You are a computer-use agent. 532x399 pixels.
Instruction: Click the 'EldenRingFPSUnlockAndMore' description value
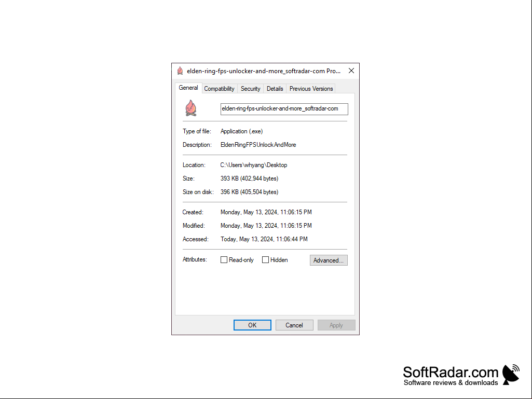point(258,145)
